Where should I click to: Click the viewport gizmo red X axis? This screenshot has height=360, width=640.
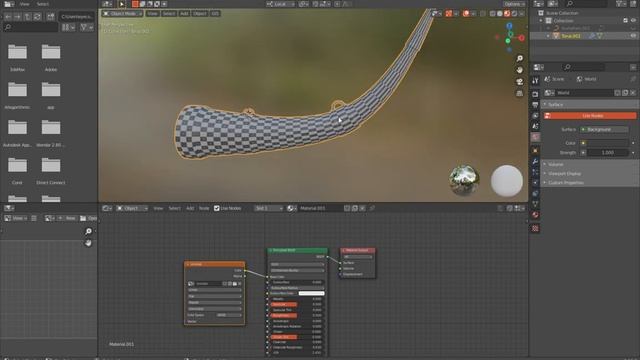click(521, 38)
